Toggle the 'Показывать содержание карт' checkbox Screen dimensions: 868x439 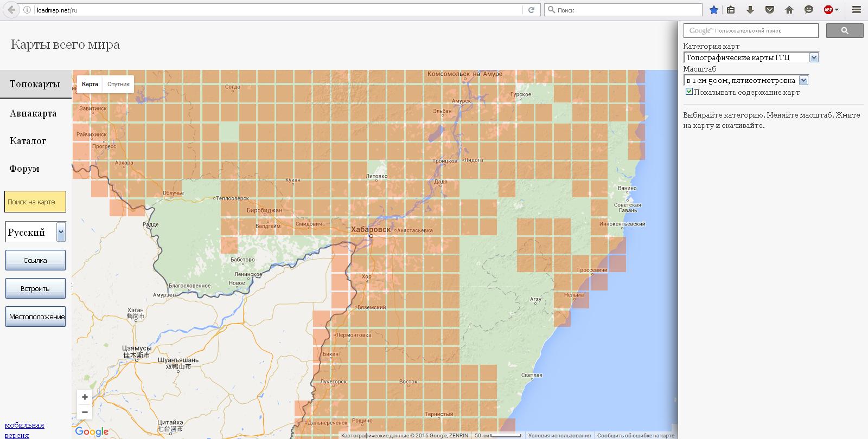point(689,92)
